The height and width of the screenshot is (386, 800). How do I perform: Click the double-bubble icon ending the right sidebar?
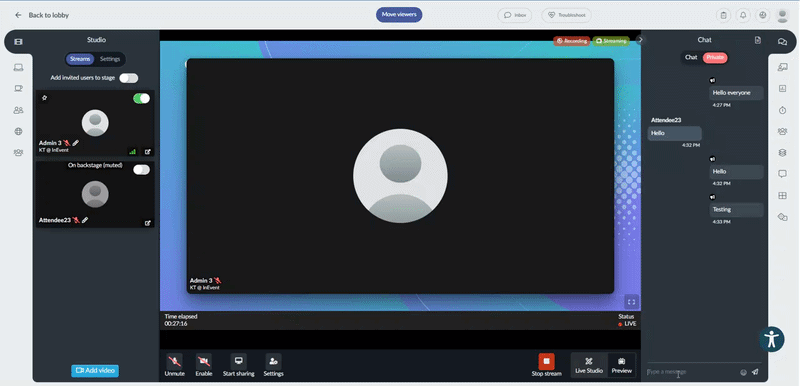tap(782, 217)
